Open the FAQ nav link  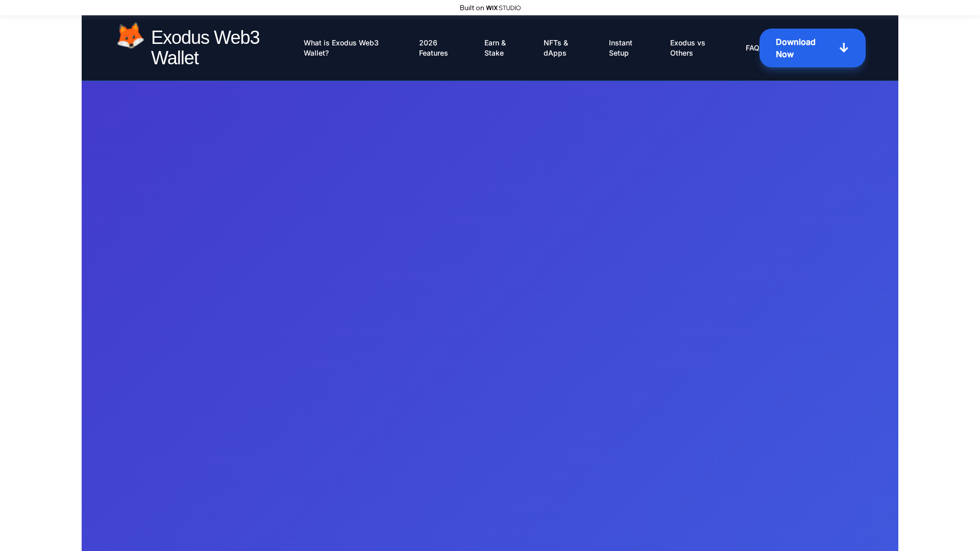coord(752,48)
